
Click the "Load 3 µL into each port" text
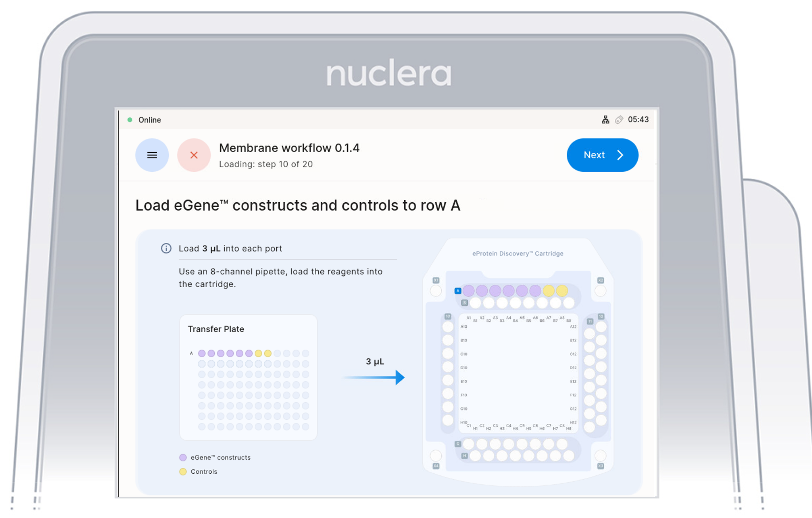(230, 248)
